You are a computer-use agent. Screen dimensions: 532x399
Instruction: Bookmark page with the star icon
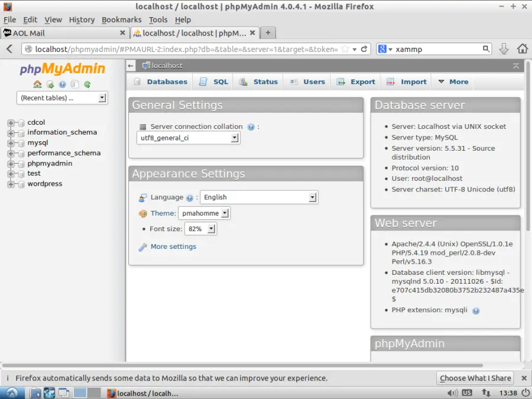click(345, 49)
